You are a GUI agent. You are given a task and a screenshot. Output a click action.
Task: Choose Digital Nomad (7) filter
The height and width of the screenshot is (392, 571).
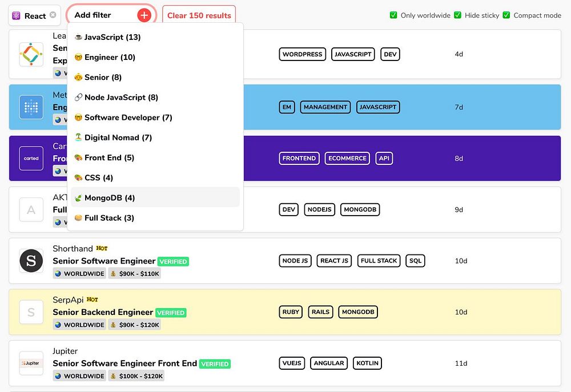[x=155, y=137]
